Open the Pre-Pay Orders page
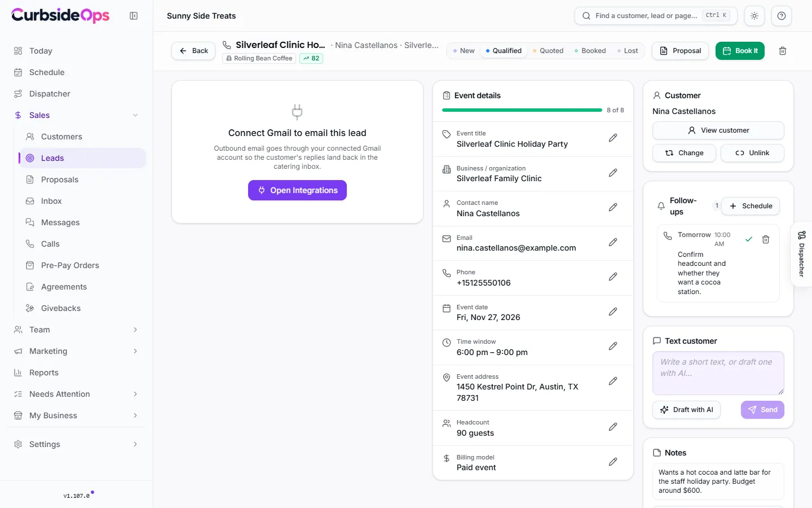 (x=82, y=265)
